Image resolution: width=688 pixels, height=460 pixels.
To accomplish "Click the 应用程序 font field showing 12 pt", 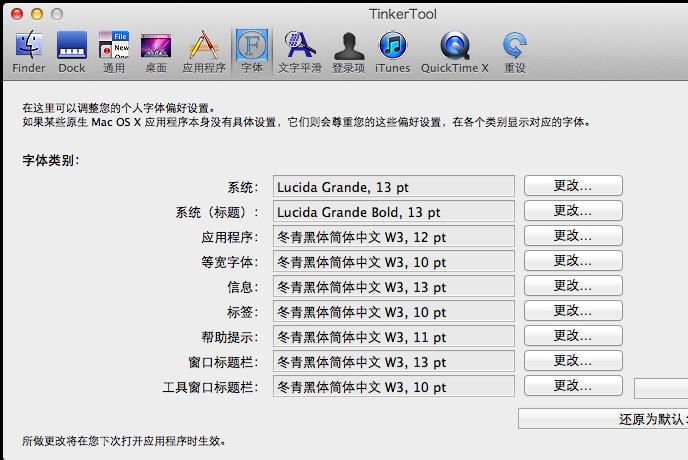I will click(394, 237).
